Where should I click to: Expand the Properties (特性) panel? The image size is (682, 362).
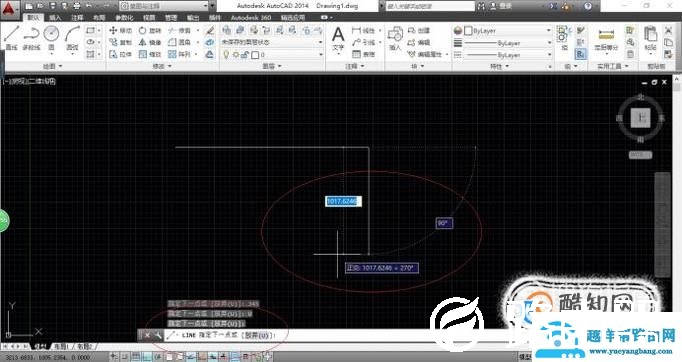(499, 66)
